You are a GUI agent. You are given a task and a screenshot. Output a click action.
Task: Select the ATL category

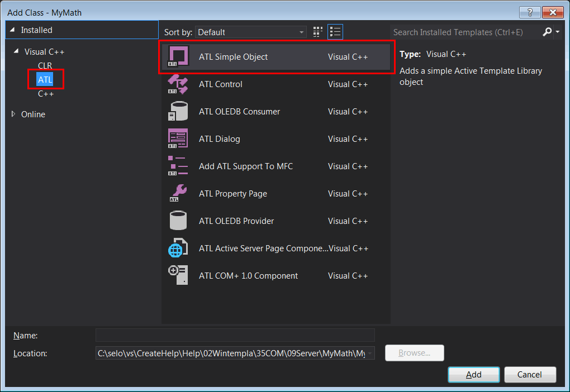[45, 79]
